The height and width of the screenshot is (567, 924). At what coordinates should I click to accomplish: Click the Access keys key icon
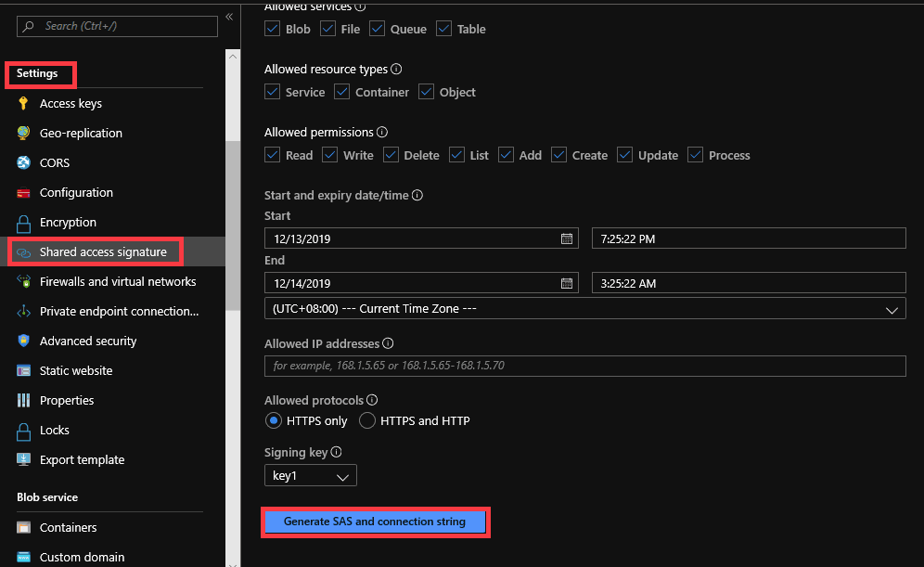(x=23, y=104)
